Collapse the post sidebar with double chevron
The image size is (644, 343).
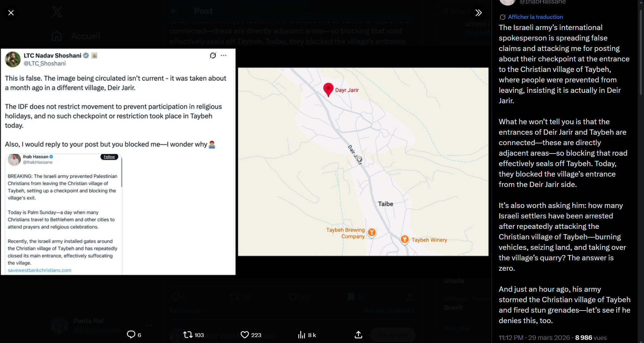click(478, 13)
